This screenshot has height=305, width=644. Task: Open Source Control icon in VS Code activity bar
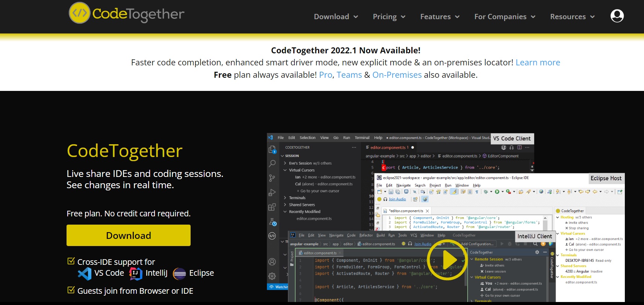272,178
